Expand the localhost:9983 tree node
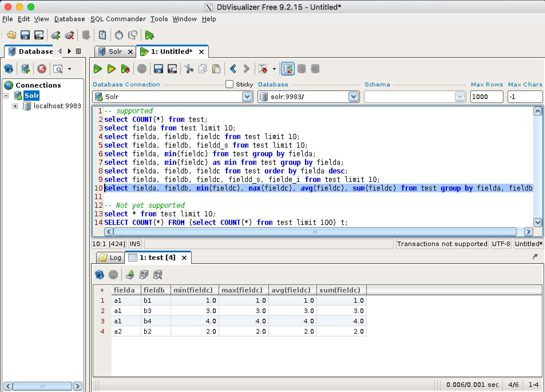This screenshot has width=545, height=392. click(15, 106)
